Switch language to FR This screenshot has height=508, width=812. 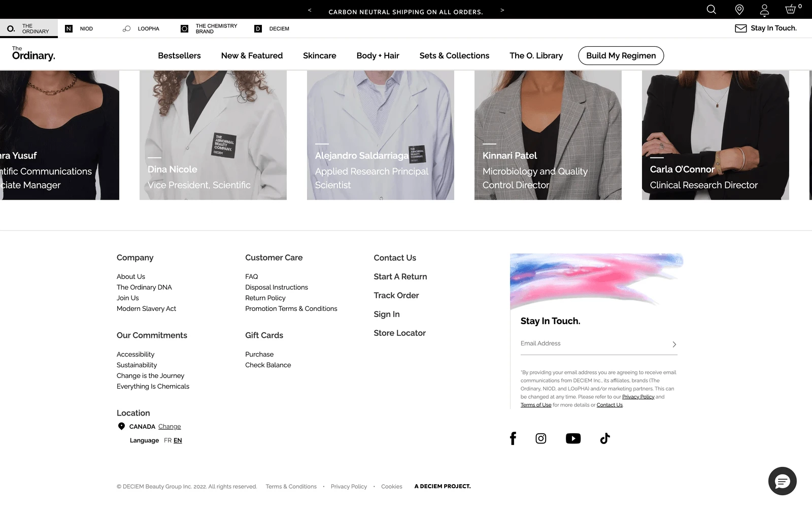[x=167, y=440]
